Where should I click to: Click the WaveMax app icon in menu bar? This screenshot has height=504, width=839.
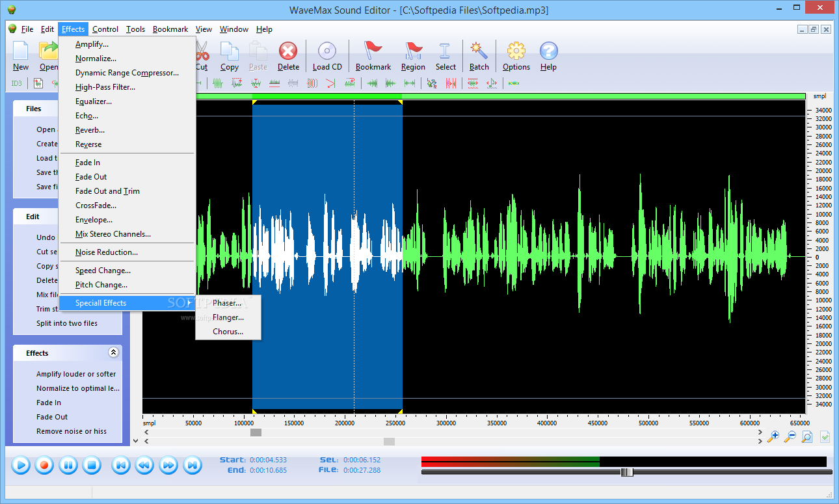pos(12,29)
